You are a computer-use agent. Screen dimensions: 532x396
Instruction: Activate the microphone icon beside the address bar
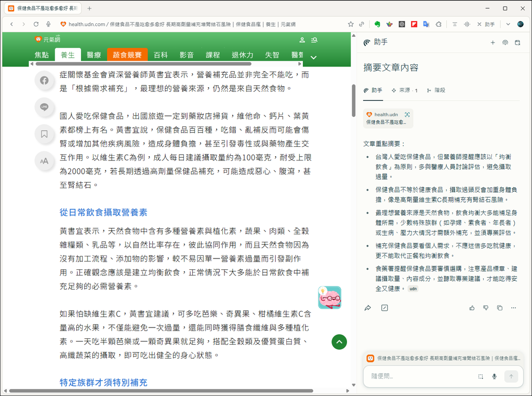pos(48,24)
